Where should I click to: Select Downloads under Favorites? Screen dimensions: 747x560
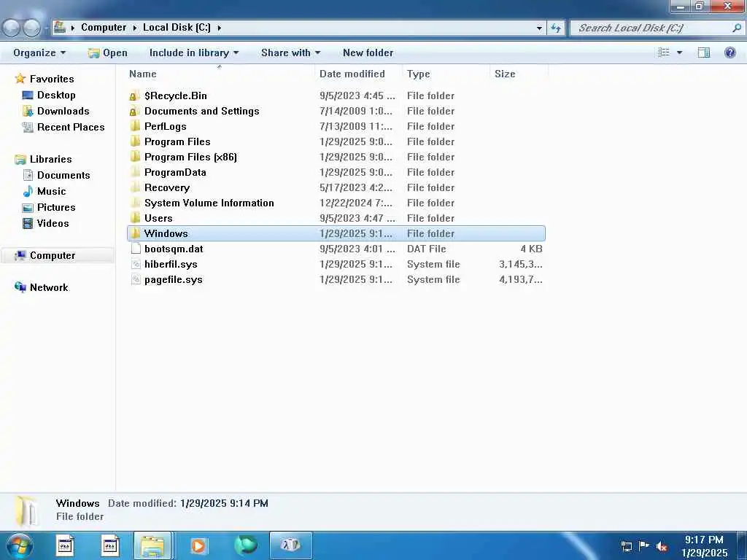click(63, 111)
